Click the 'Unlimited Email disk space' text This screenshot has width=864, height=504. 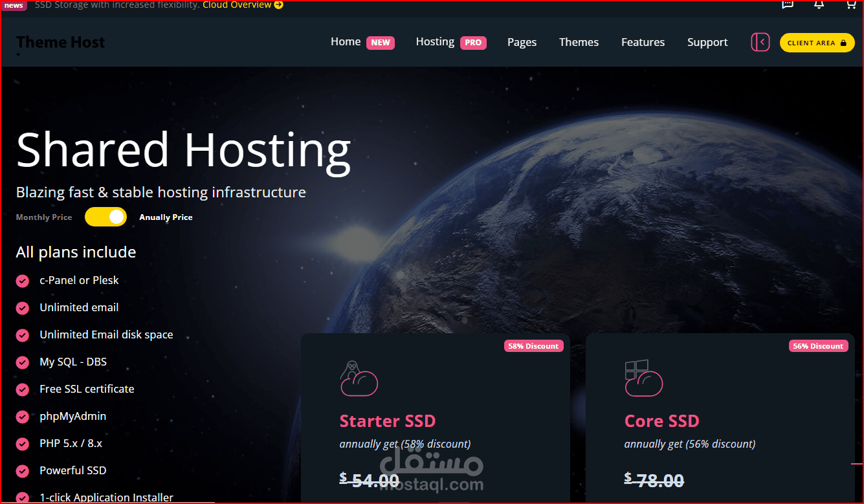point(106,334)
